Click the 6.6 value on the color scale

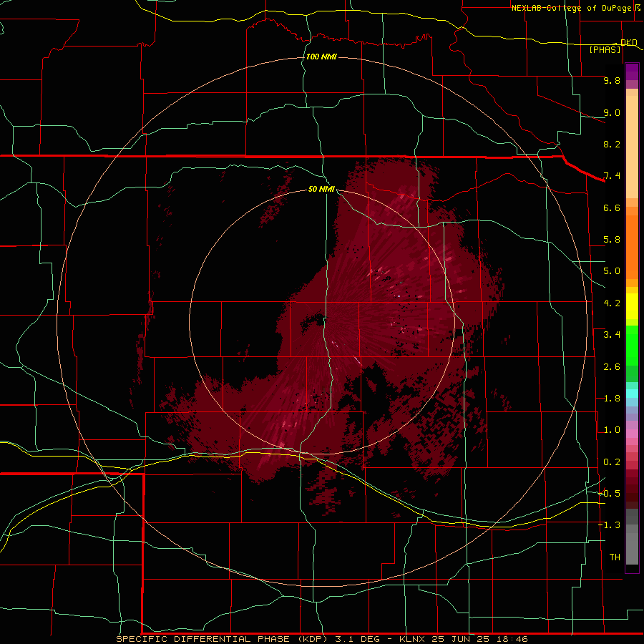(612, 208)
